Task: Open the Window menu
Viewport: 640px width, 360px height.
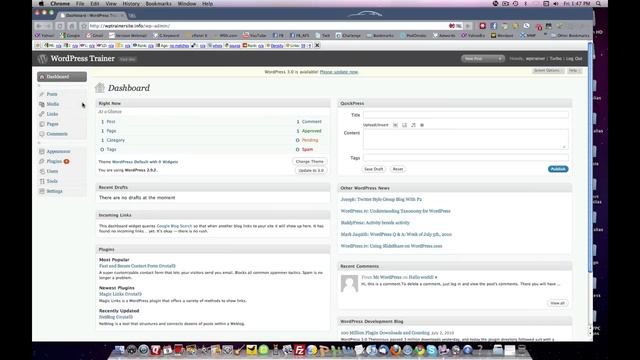Action: 187,4
